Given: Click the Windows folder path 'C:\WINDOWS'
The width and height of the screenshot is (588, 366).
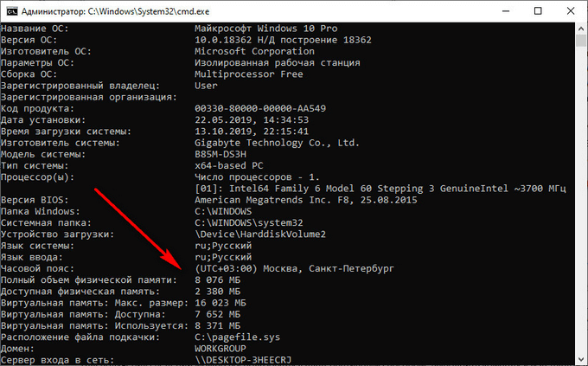Looking at the screenshot, I should (223, 211).
